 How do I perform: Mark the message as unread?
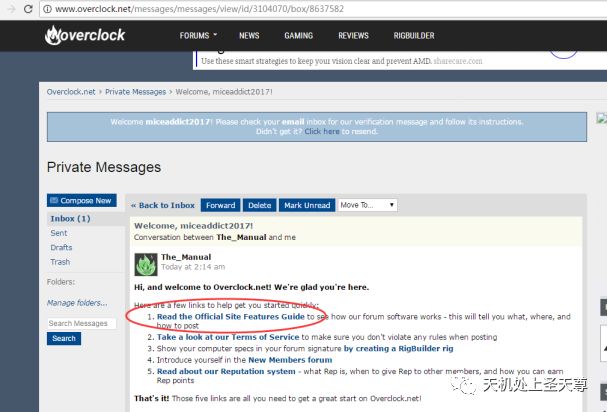pyautogui.click(x=307, y=205)
